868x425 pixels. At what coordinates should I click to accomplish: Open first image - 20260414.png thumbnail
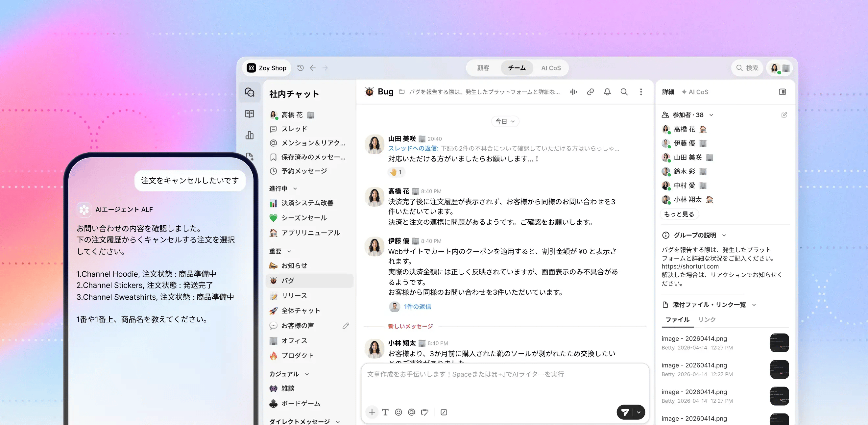[x=779, y=343]
